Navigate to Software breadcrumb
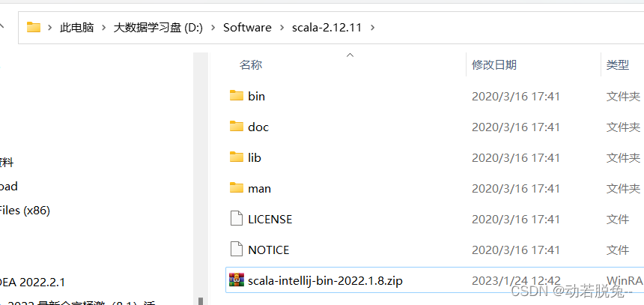The width and height of the screenshot is (644, 305). click(247, 28)
